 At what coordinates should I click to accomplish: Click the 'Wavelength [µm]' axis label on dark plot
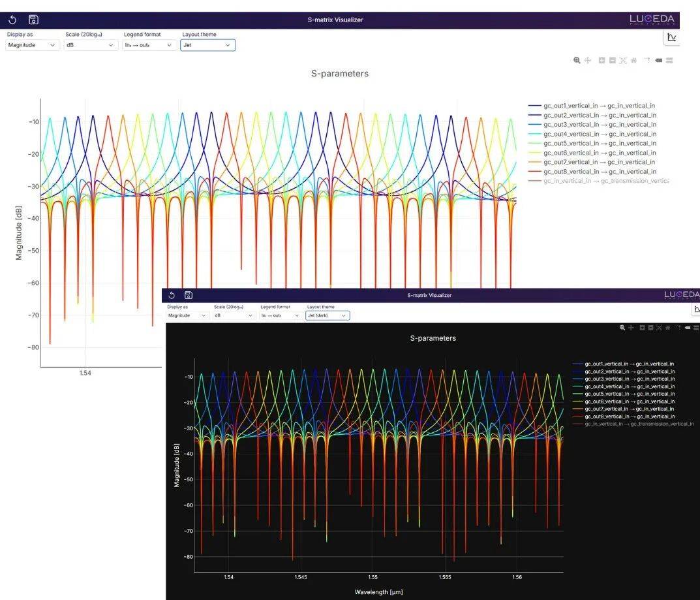(x=378, y=592)
